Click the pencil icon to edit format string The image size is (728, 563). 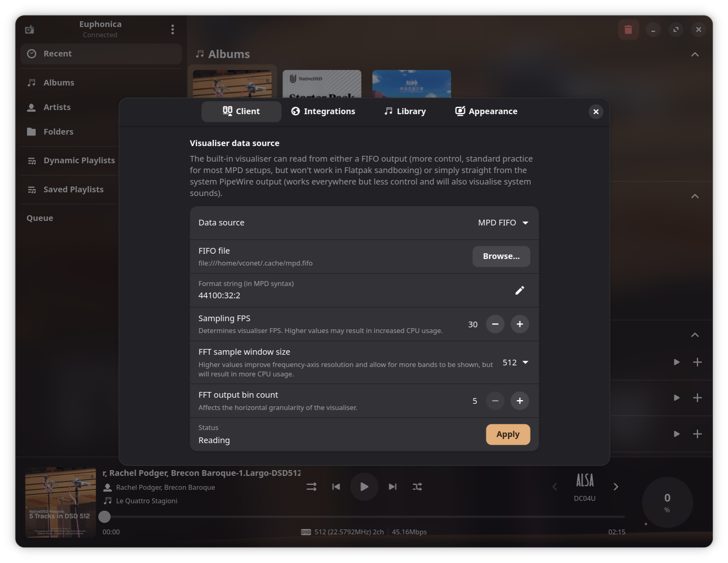pyautogui.click(x=519, y=291)
